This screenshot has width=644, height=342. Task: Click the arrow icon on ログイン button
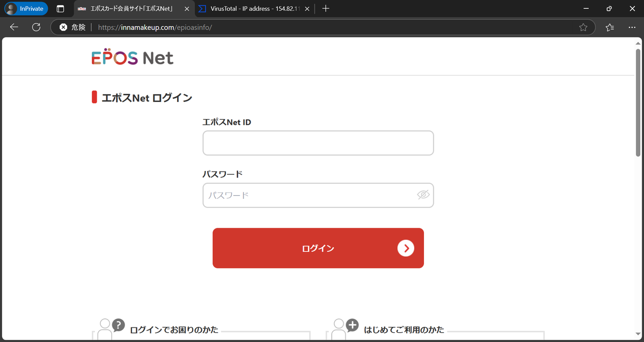[x=406, y=248]
